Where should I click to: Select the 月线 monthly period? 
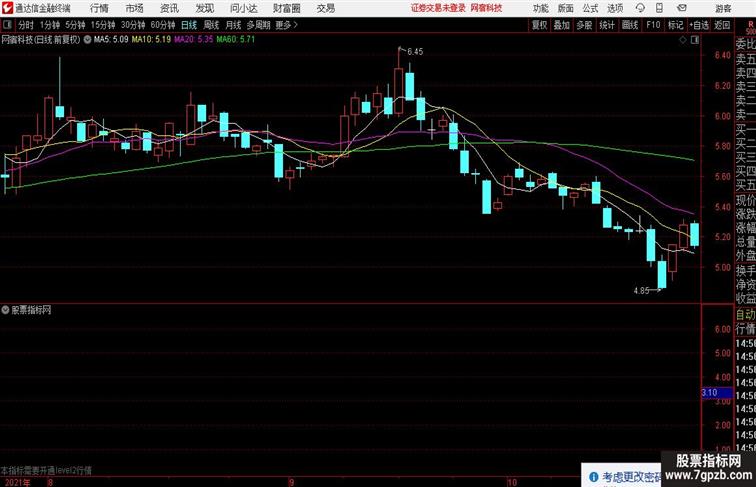(x=233, y=25)
